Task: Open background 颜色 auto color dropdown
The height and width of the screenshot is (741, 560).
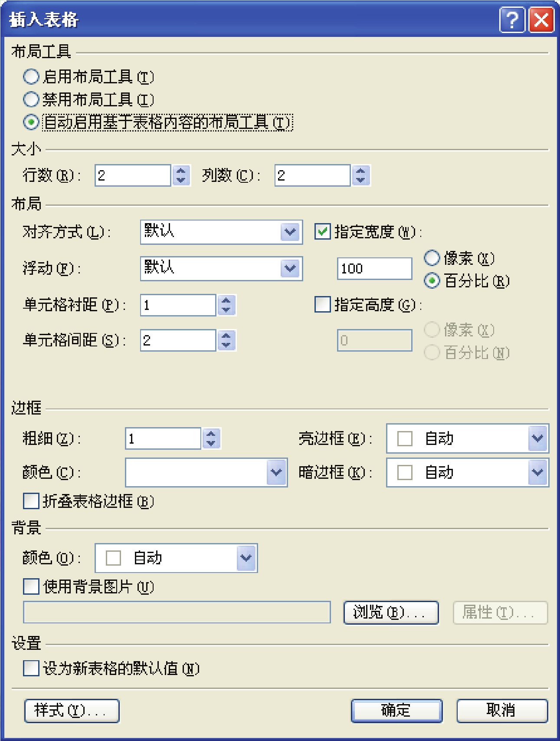Action: point(246,558)
